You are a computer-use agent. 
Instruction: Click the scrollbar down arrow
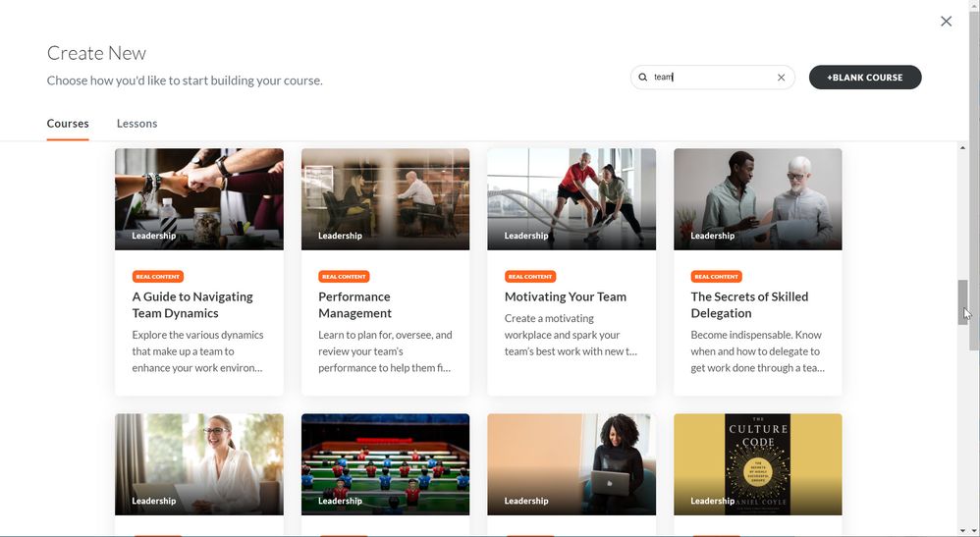coord(973,530)
